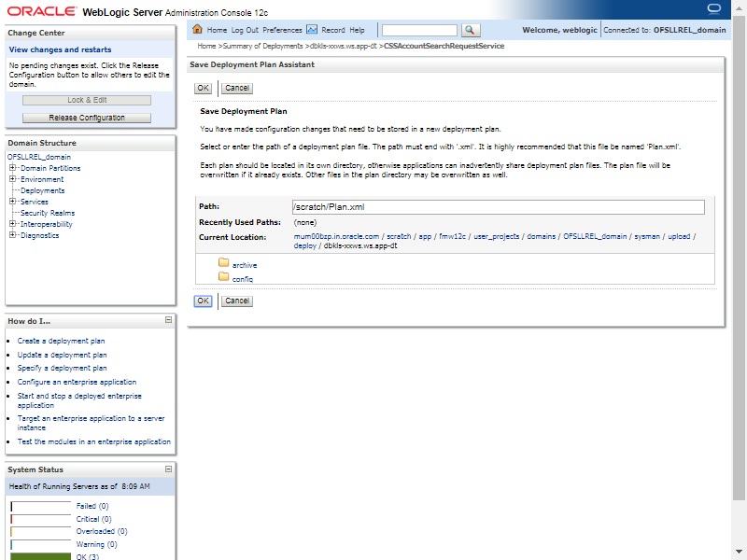Open config folder link
The width and height of the screenshot is (747, 560).
pos(243,279)
